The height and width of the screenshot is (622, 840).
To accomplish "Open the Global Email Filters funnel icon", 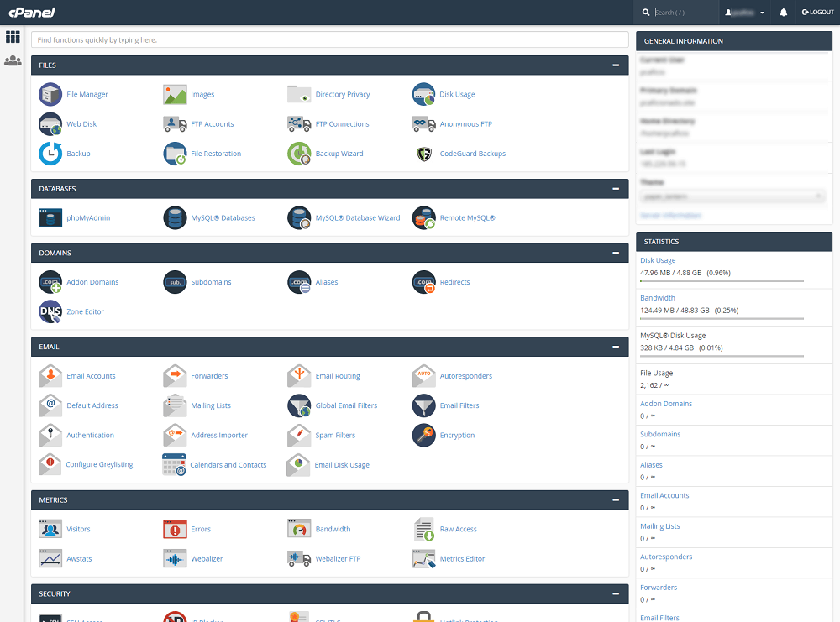I will point(299,405).
